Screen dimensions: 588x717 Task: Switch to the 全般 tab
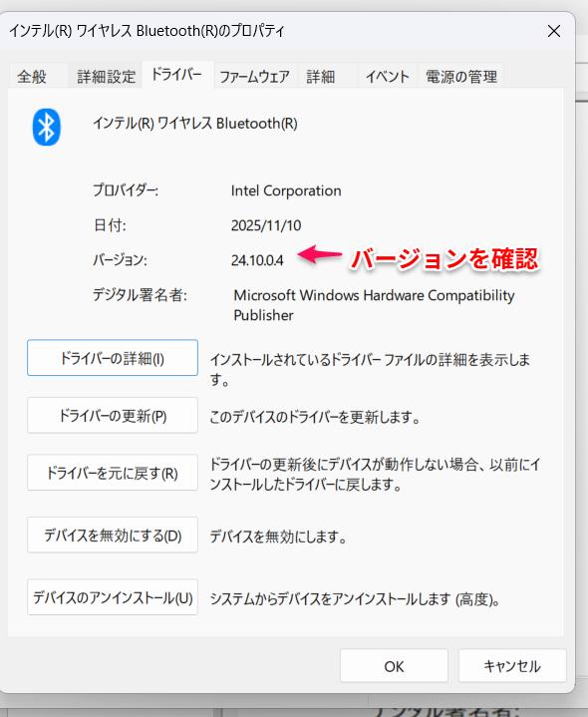(x=32, y=77)
